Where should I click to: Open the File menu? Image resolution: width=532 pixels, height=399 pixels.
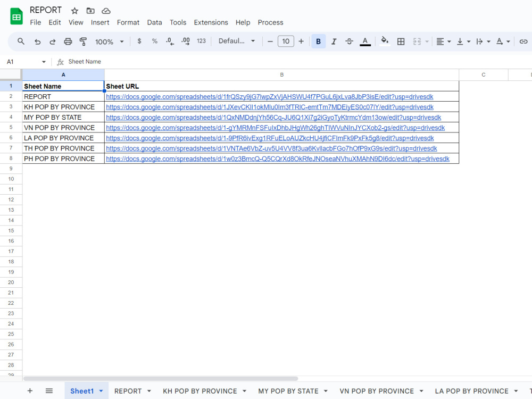[x=35, y=22]
